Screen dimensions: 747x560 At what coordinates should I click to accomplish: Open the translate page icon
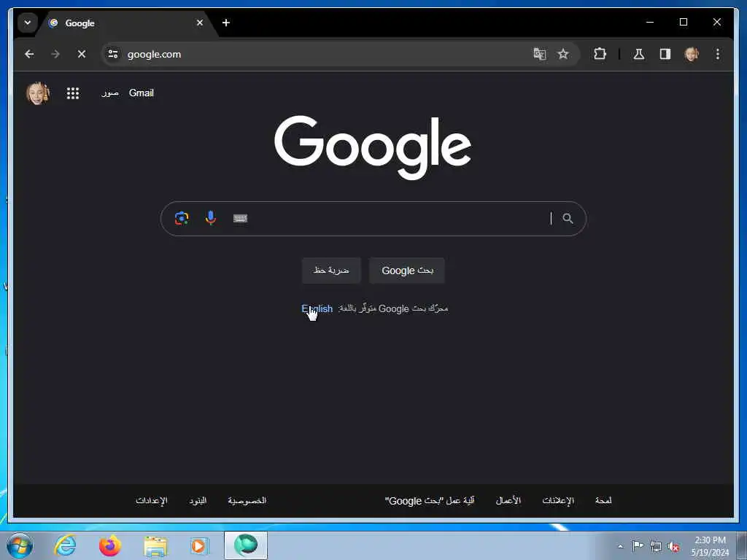click(539, 54)
